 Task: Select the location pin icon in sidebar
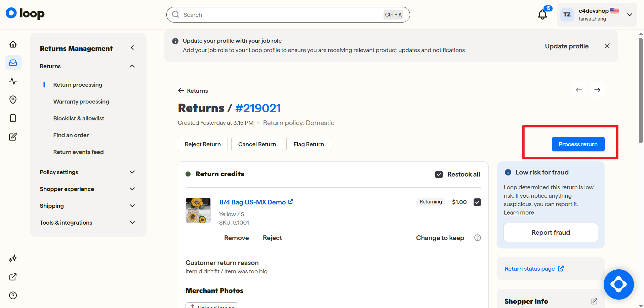pyautogui.click(x=13, y=100)
